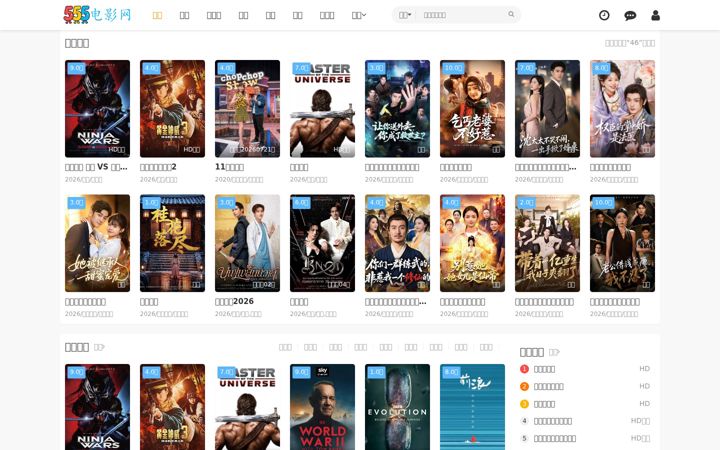Open the title link starting with '11'

click(x=229, y=167)
